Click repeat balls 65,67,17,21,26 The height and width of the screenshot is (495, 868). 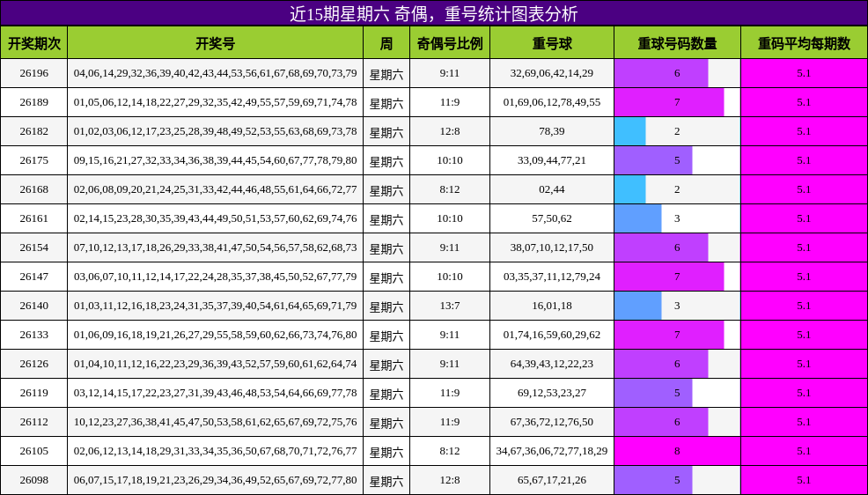[552, 480]
